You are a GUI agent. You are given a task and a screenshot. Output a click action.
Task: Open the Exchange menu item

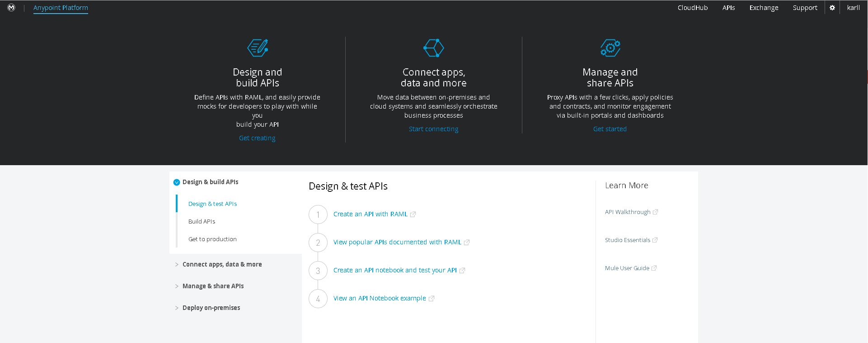click(764, 8)
